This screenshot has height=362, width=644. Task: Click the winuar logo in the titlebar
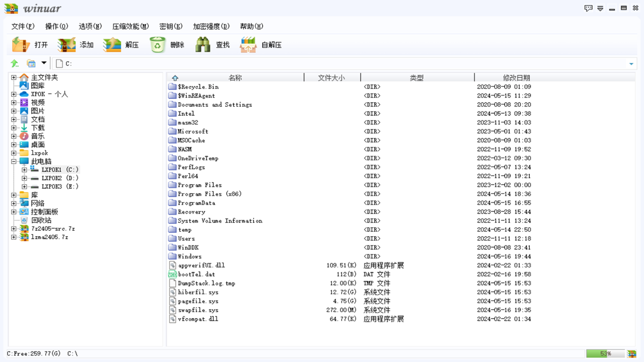12,8
